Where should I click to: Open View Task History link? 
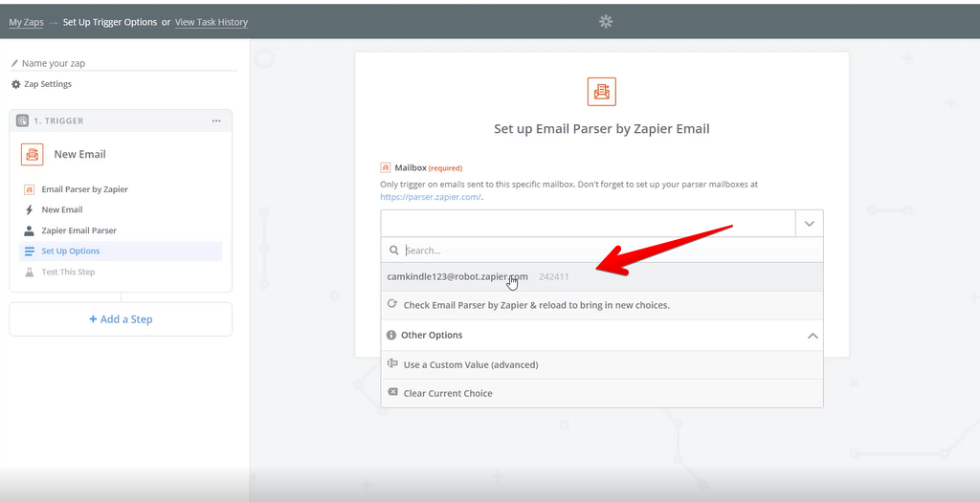tap(212, 22)
